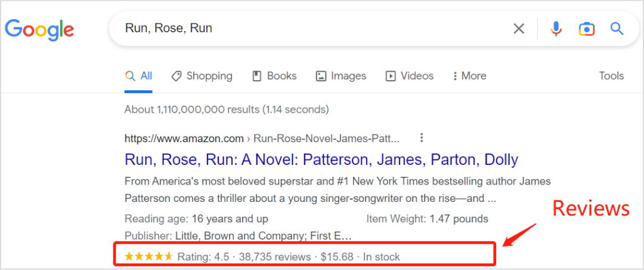Viewport: 644px width, 270px height.
Task: Go to the Videos tab
Action: click(410, 76)
